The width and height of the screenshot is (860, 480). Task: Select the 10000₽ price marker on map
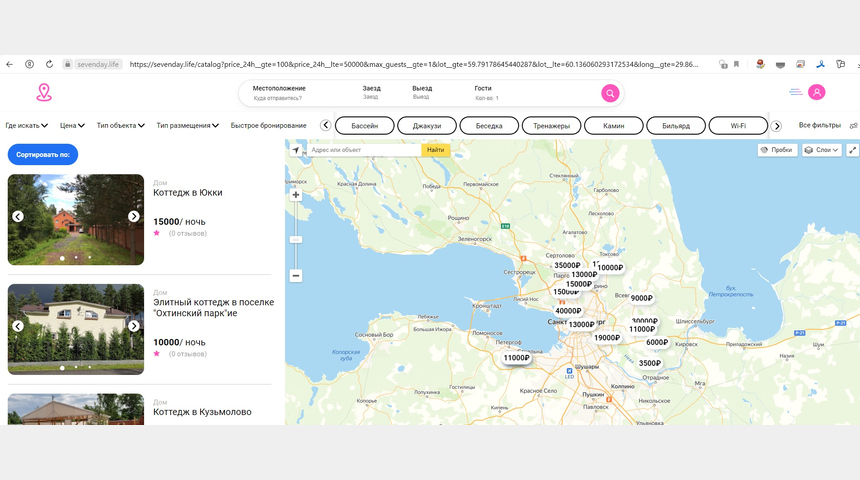pyautogui.click(x=610, y=267)
